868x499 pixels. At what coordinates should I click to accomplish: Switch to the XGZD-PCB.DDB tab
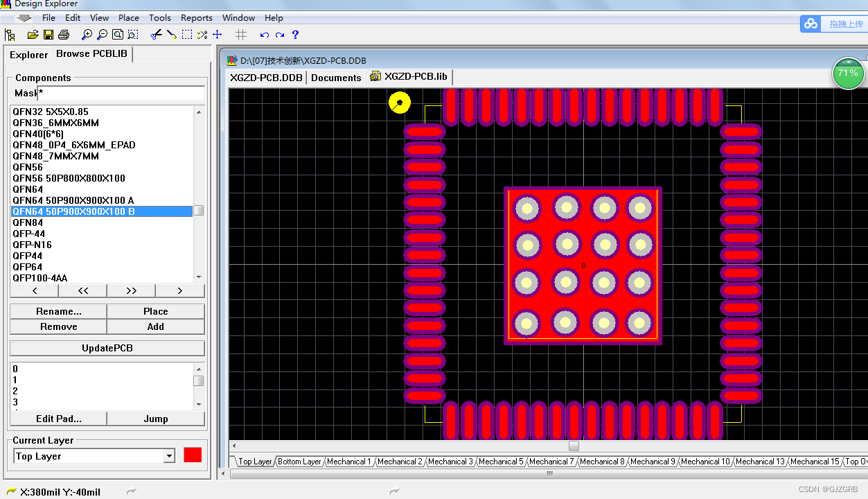coord(266,78)
